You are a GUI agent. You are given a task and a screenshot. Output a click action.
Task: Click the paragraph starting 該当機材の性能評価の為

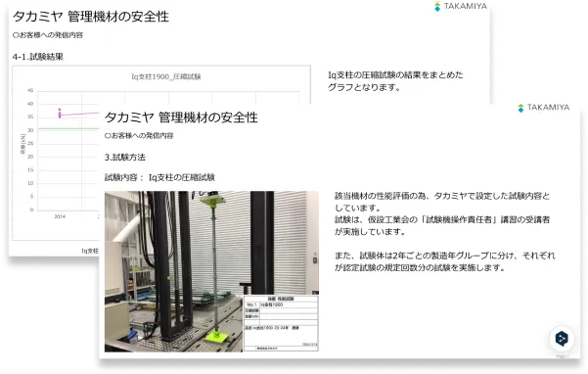pos(442,213)
